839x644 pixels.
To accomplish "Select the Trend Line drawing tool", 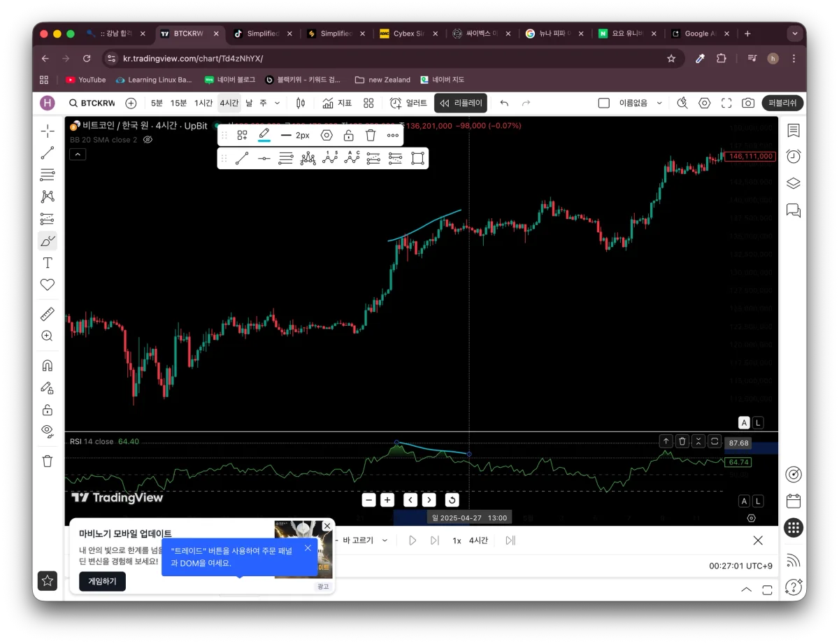I will tap(48, 152).
